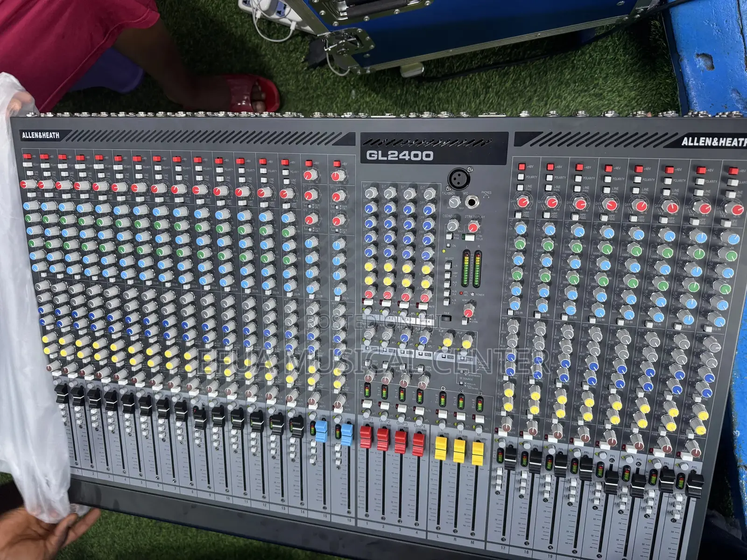This screenshot has width=747, height=560.
Task: Click the MTX 3 strip label
Action: (407, 320)
